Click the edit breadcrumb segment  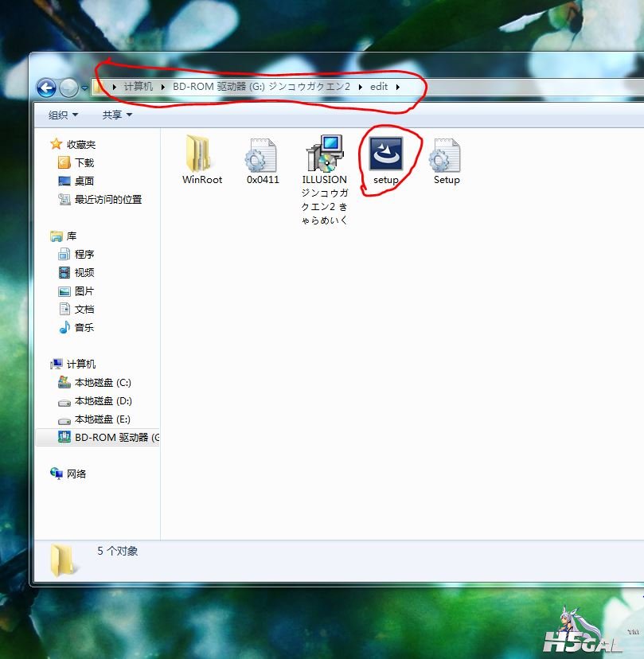coord(378,87)
